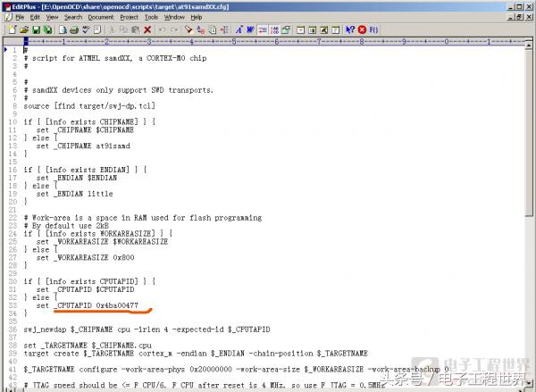Click line "if { [info exists CHIPNAME] } {"
The width and height of the screenshot is (536, 392).
89,121
